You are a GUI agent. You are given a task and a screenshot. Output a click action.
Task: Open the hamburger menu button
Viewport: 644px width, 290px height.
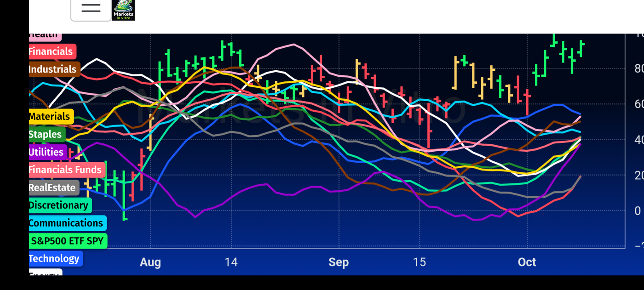tap(91, 9)
